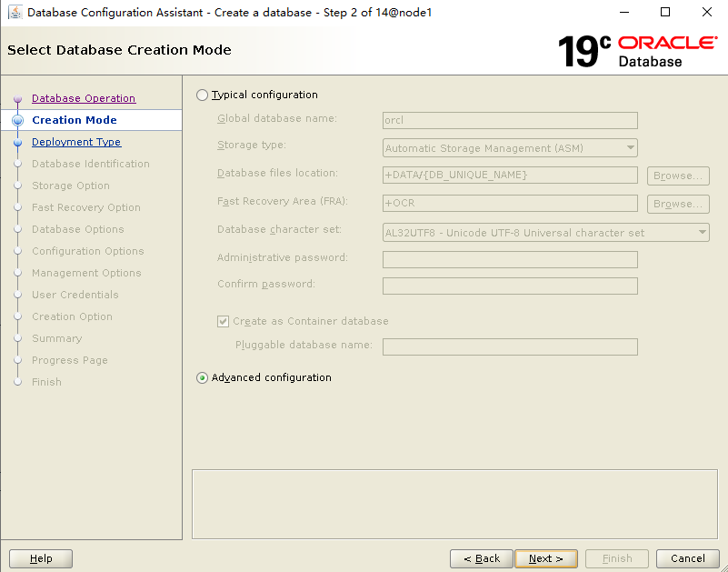Click the Management Options step

click(86, 273)
